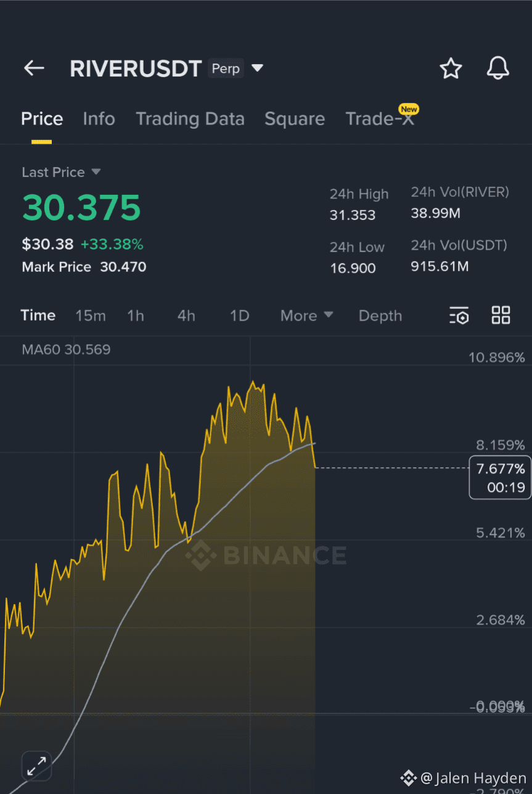Image resolution: width=532 pixels, height=794 pixels.
Task: Tap the 7.677% current price marker
Action: [x=500, y=478]
